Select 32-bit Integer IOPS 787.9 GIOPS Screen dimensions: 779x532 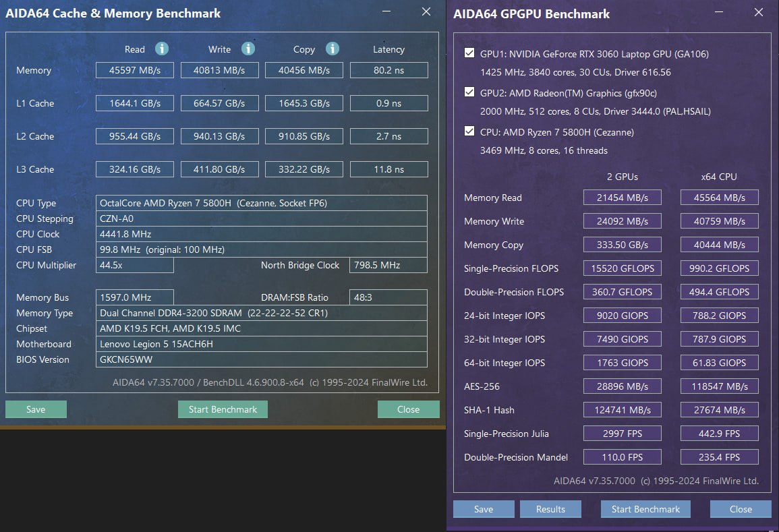[x=720, y=338]
